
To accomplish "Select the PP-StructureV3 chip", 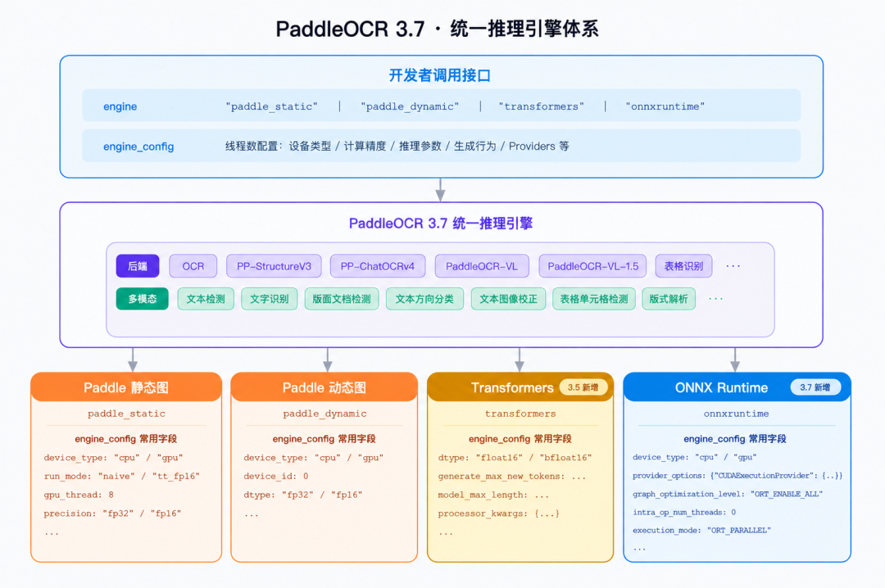I will 274,266.
